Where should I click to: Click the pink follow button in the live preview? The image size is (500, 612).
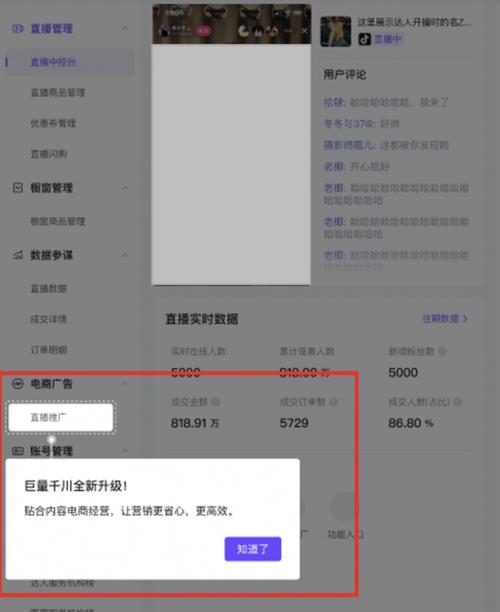(x=203, y=30)
